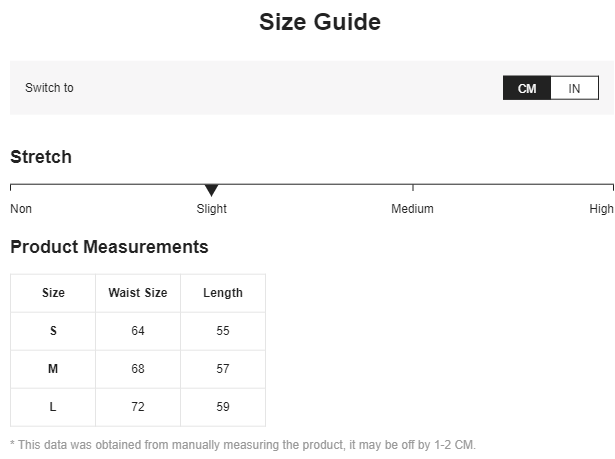Click length value 59
The height and width of the screenshot is (459, 615).
coord(223,407)
